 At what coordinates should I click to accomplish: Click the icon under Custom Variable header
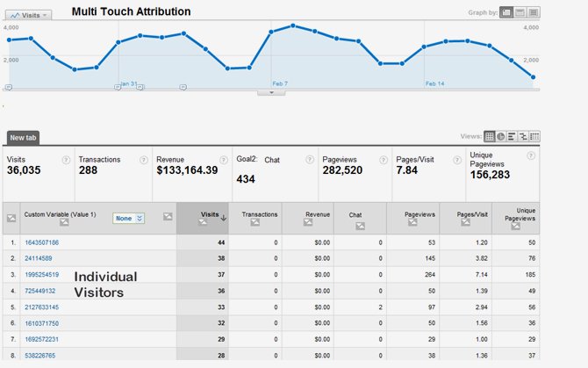[64, 222]
